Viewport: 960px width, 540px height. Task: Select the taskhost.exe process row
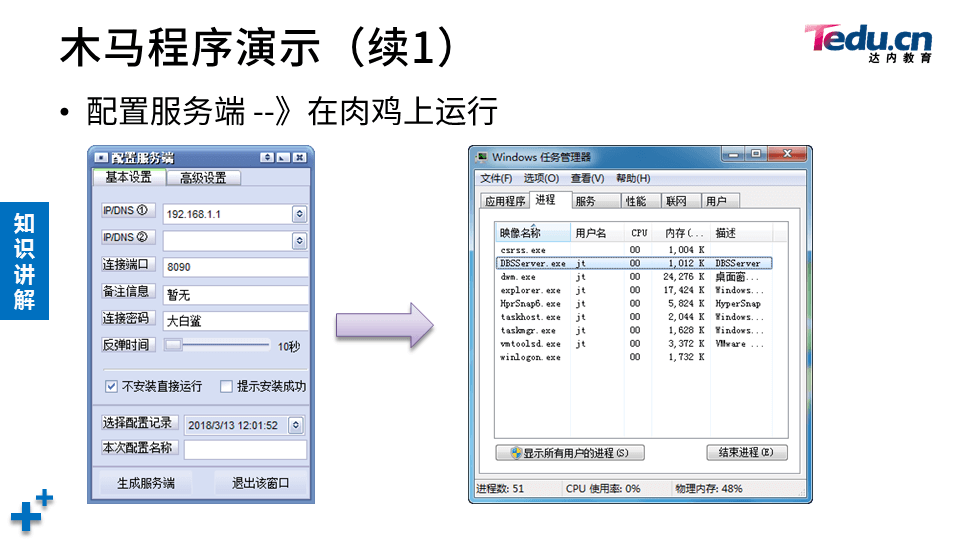(634, 317)
